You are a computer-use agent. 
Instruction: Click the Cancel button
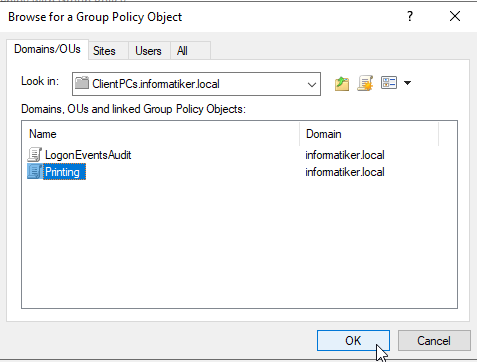pyautogui.click(x=434, y=341)
